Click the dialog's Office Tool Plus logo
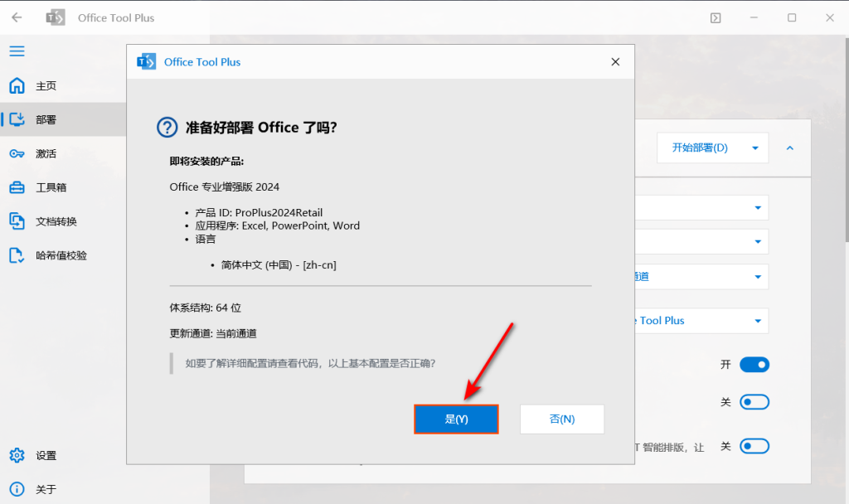The image size is (849, 504). tap(146, 62)
